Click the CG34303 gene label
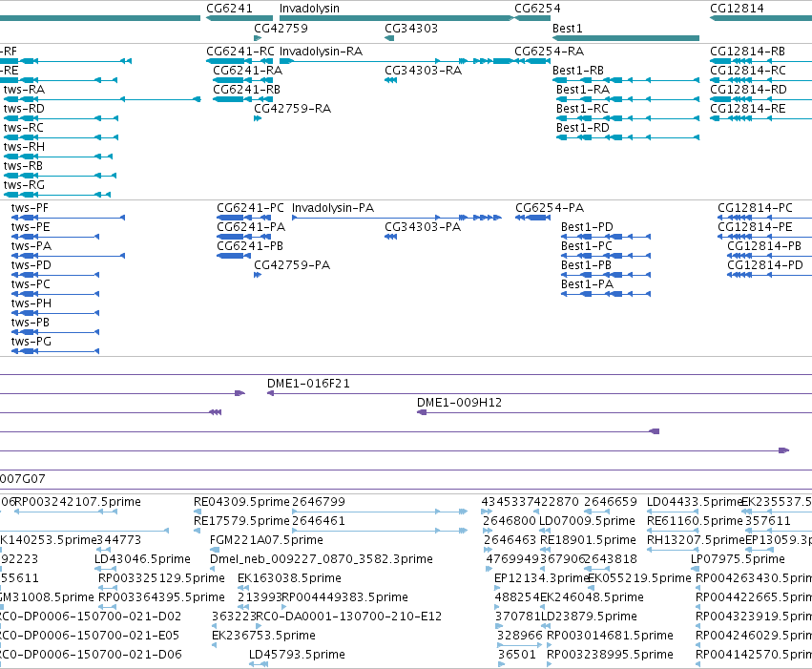This screenshot has height=669, width=812. coord(411,28)
